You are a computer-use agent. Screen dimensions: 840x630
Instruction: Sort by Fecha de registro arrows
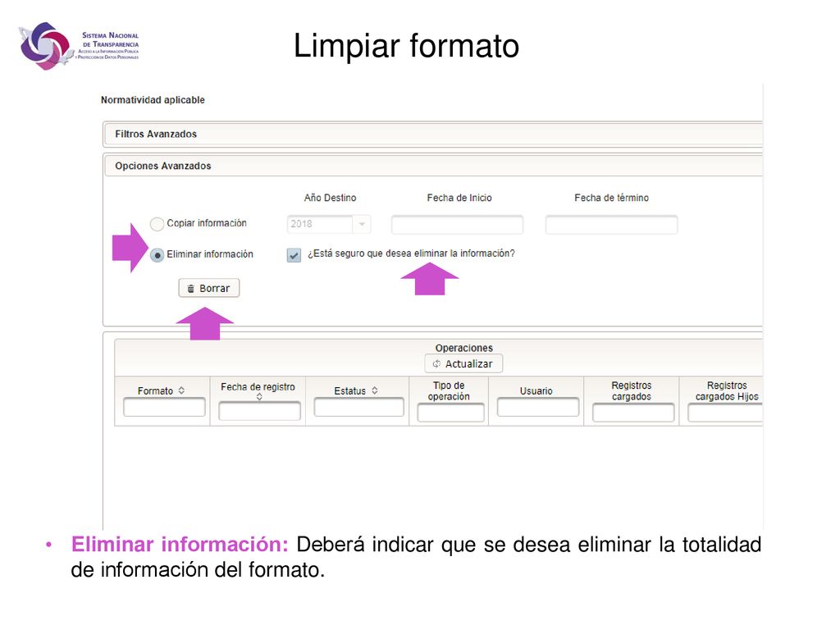[x=259, y=397]
